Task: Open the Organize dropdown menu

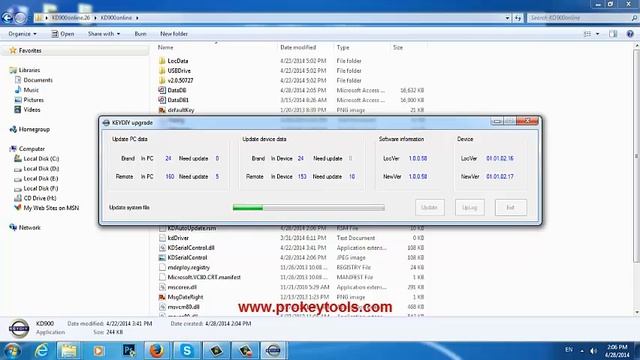Action: tap(22, 34)
